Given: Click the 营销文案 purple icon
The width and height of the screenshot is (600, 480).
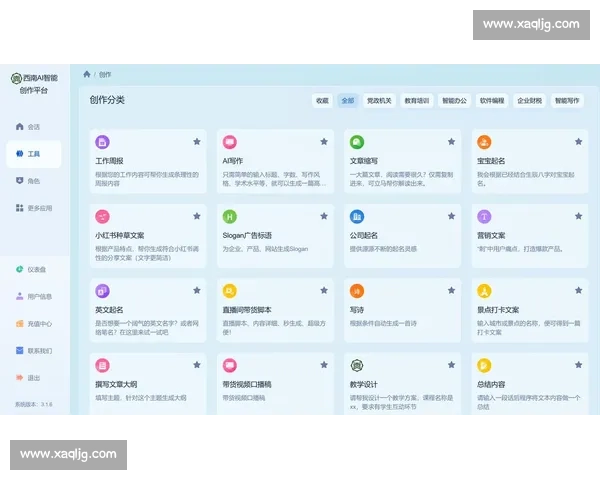Looking at the screenshot, I should tap(484, 217).
